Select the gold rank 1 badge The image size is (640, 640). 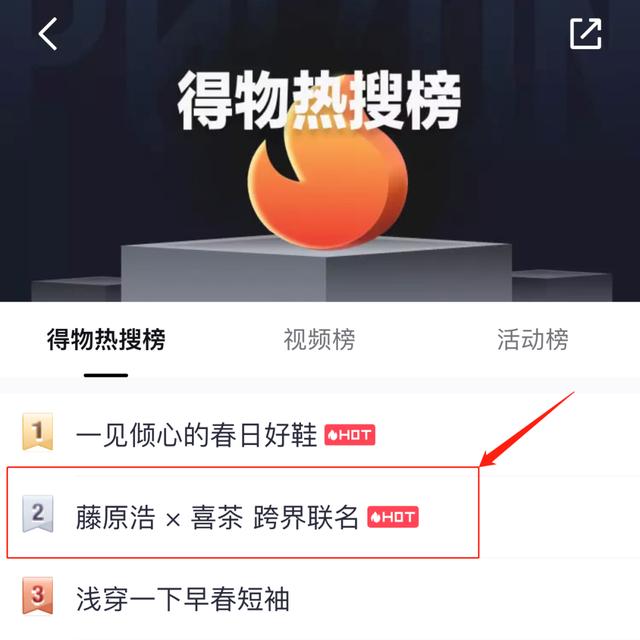click(38, 431)
